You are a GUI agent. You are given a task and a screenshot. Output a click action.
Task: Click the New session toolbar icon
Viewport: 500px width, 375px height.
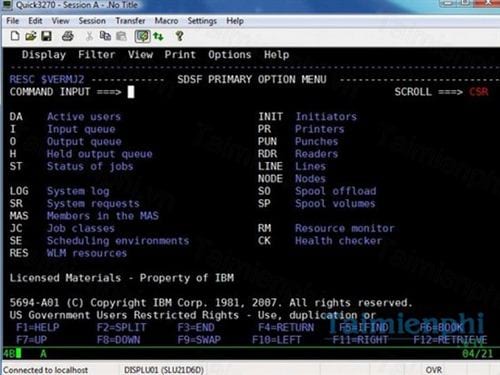click(x=15, y=36)
